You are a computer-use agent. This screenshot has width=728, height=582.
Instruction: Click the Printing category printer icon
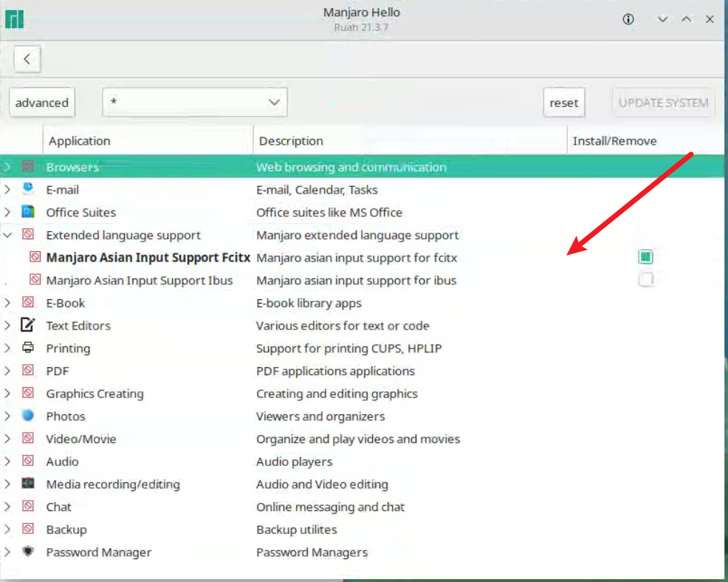(x=28, y=348)
